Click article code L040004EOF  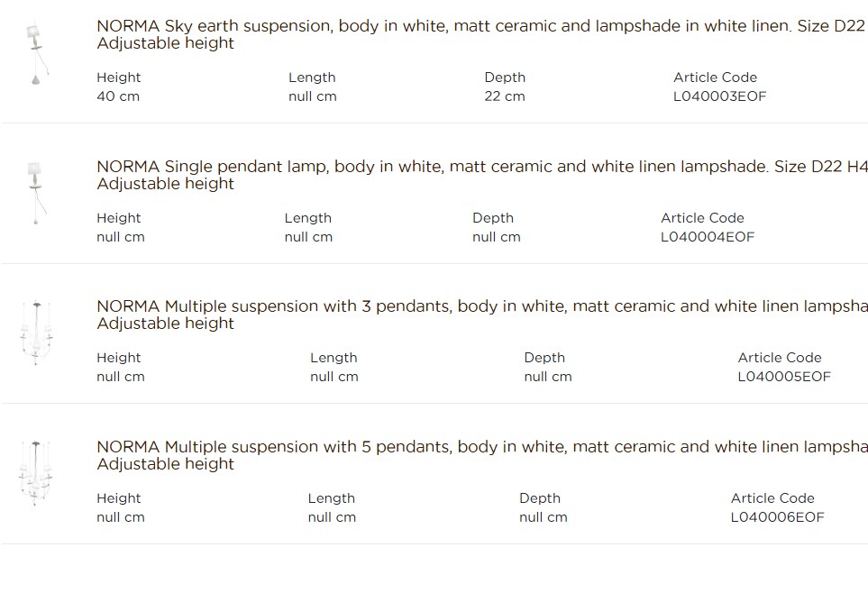[708, 237]
